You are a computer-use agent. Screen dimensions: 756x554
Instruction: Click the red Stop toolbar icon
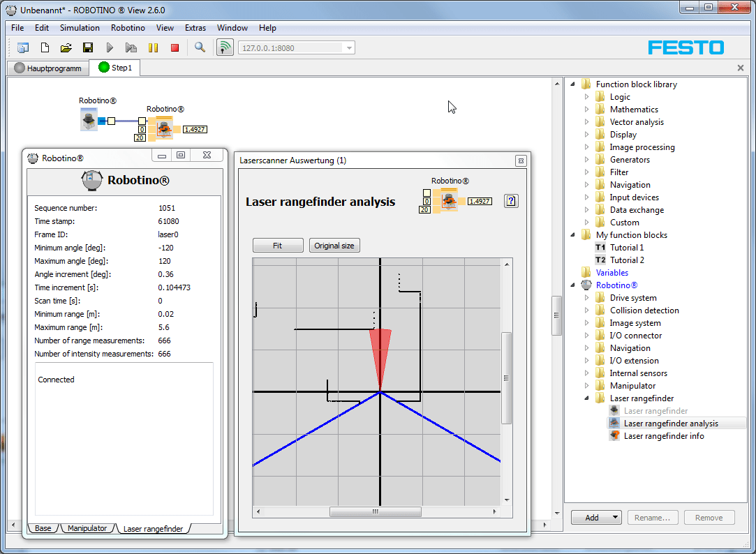(175, 47)
